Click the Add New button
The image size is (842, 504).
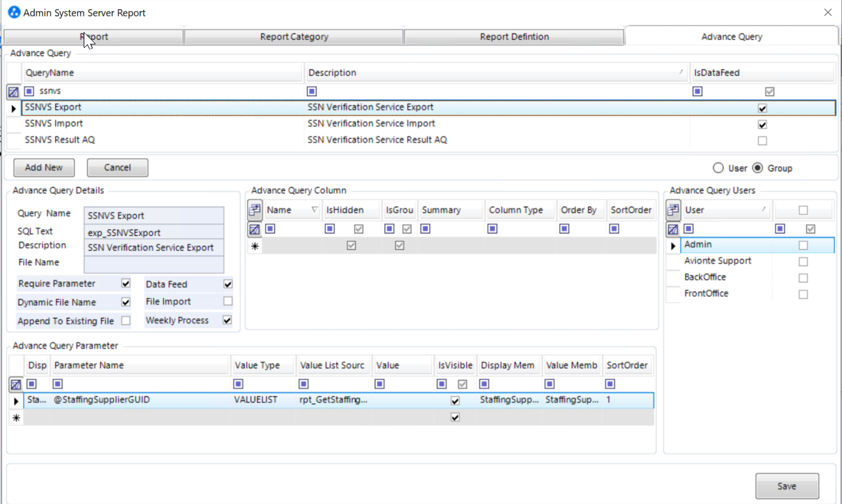44,167
